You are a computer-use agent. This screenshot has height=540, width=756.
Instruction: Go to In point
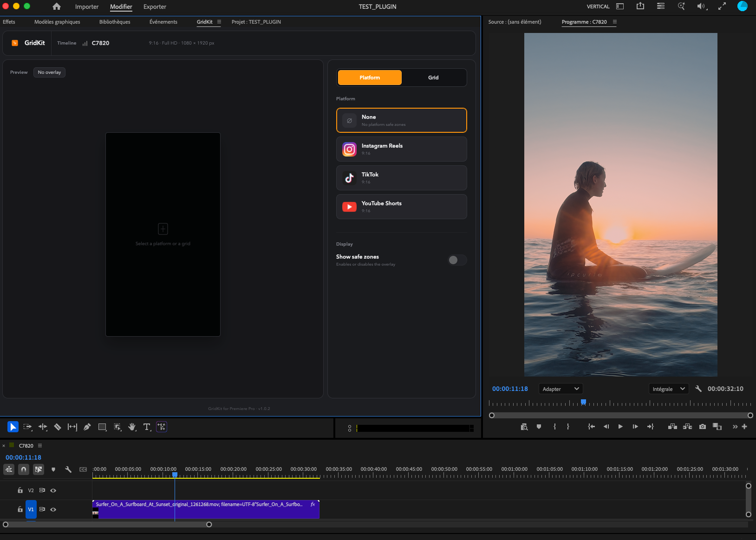591,427
